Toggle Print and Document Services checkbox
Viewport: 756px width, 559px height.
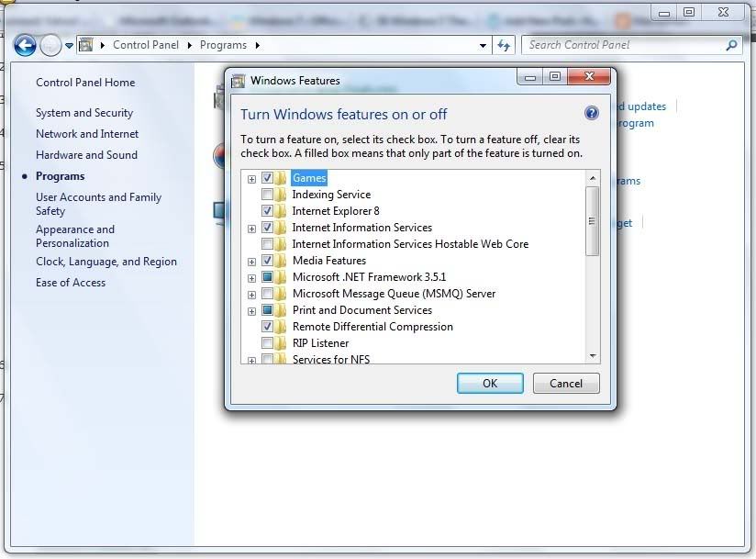(267, 310)
